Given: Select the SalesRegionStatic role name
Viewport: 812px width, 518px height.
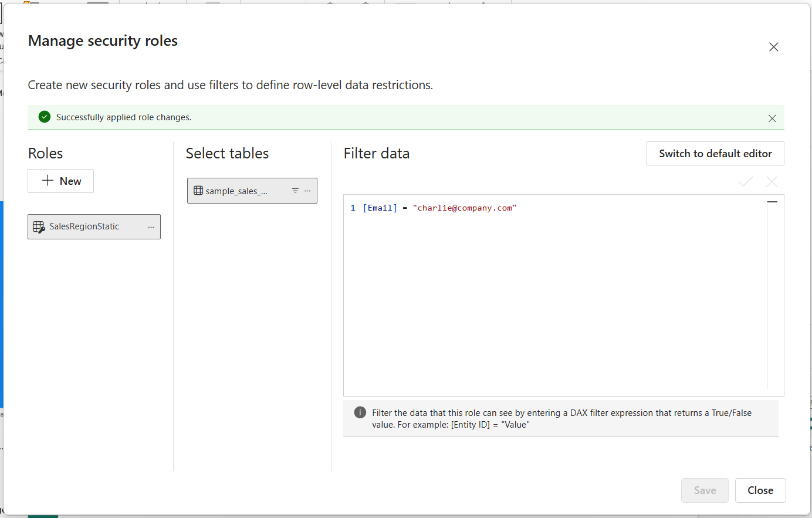Looking at the screenshot, I should click(x=84, y=226).
